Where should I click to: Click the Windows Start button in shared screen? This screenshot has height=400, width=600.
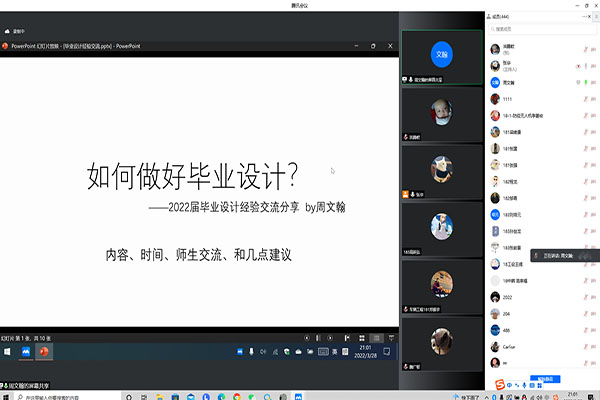[x=7, y=351]
